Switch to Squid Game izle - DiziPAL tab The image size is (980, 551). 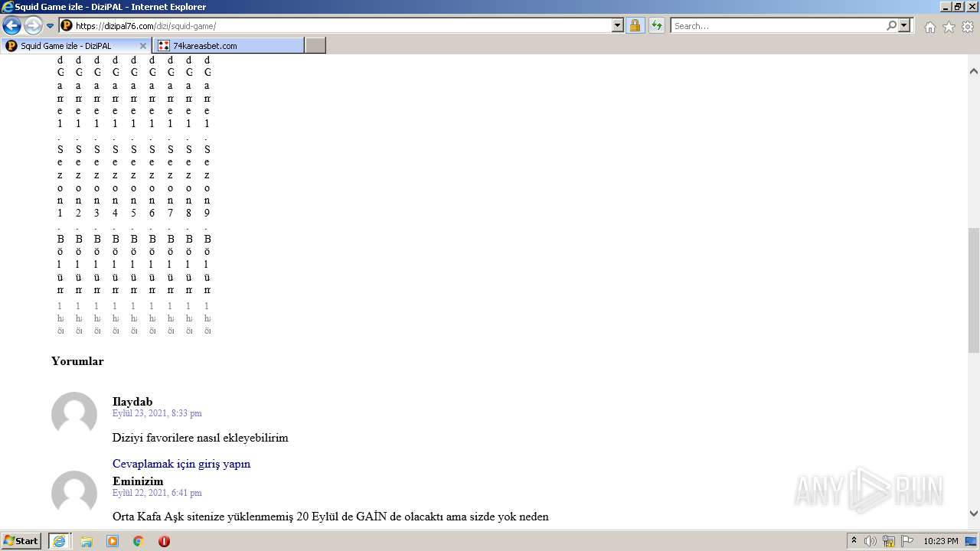click(75, 46)
